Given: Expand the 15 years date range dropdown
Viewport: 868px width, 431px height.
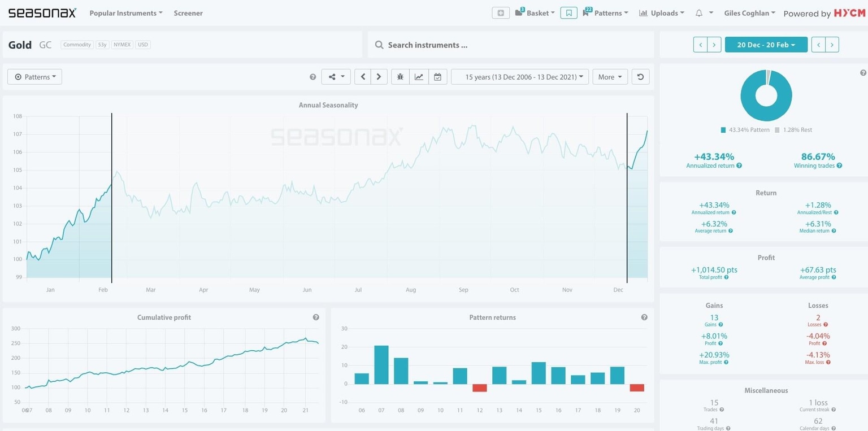Looking at the screenshot, I should (x=519, y=77).
